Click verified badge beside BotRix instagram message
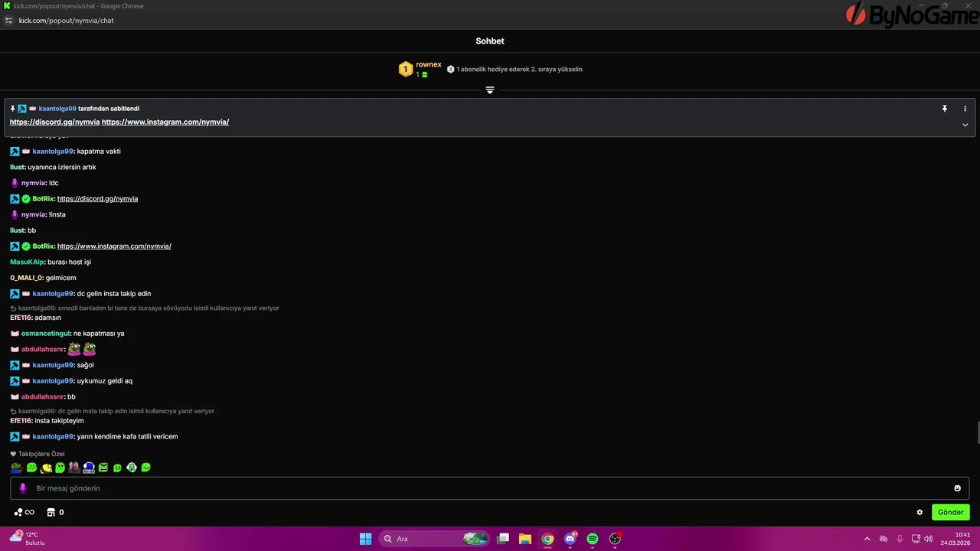Image resolution: width=980 pixels, height=551 pixels. click(26, 246)
